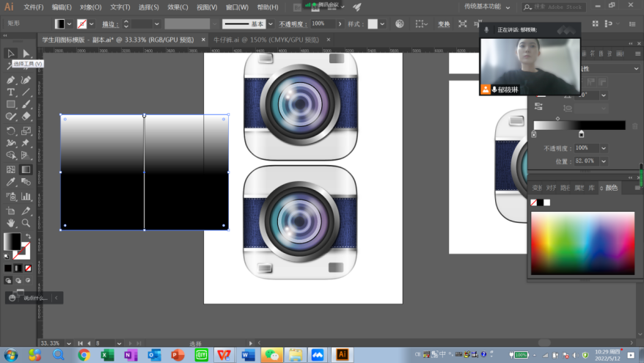Click the Pen tool
Screen dimensions: 644x363
coord(11,80)
